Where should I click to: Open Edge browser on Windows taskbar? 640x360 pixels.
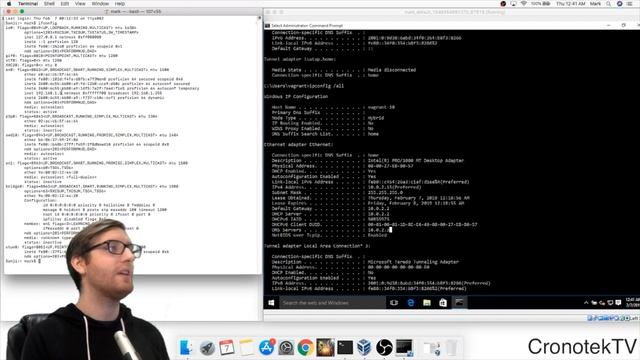[411, 302]
